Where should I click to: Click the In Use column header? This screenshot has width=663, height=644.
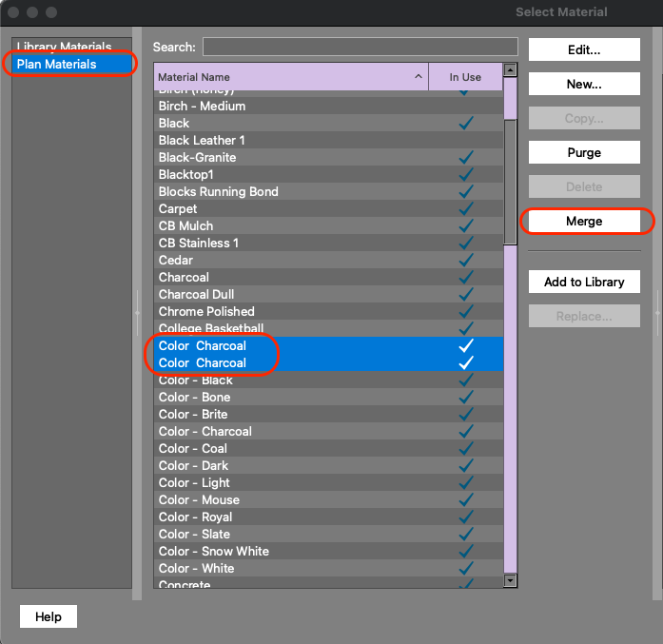point(465,77)
